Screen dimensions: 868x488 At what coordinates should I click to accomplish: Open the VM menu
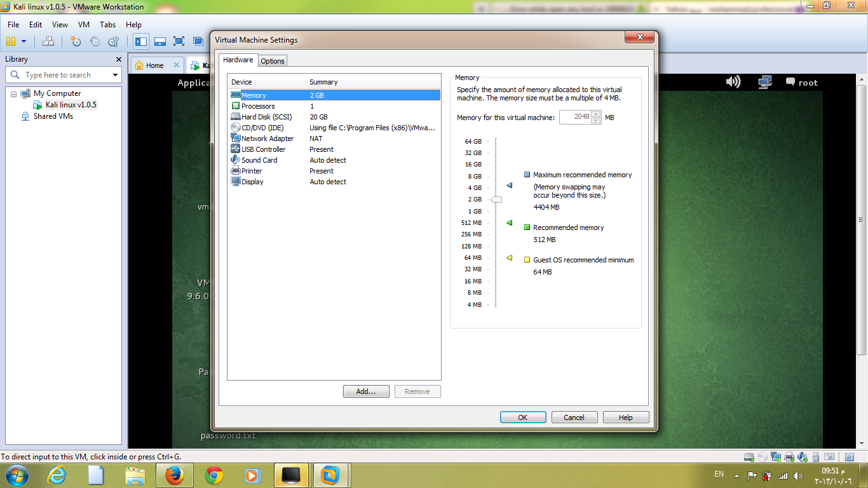coord(84,25)
